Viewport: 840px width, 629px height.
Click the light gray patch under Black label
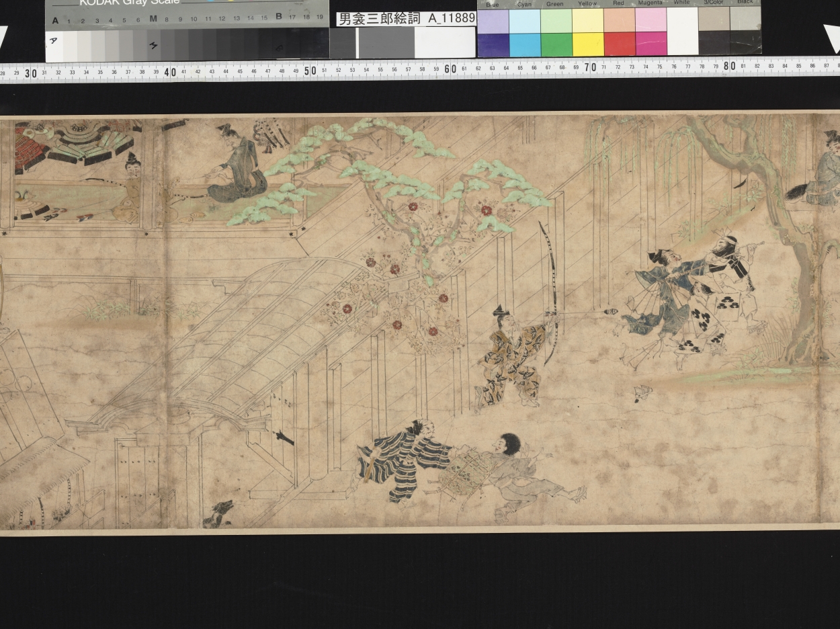click(746, 19)
